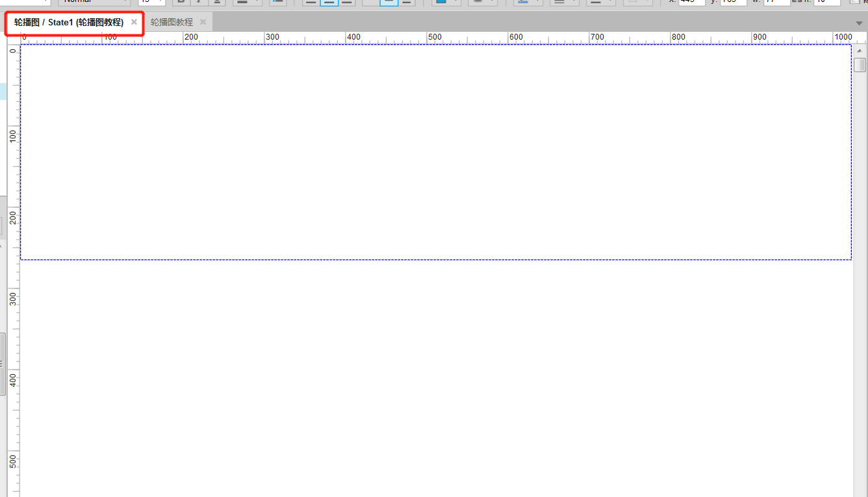The width and height of the screenshot is (868, 497).
Task: Switch to the 轮播图 / State1 (轮播图教程) tab
Action: (69, 22)
